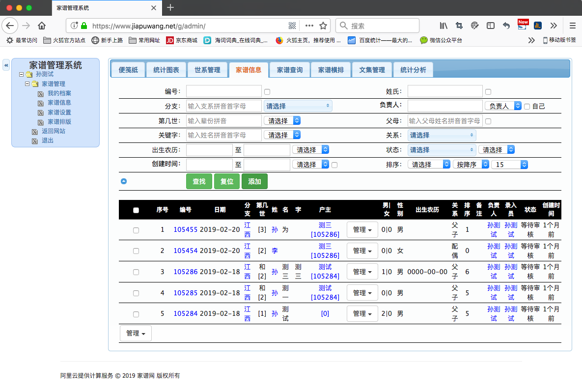Select the screenshot crop tool icon
The height and width of the screenshot is (392, 582).
[459, 26]
